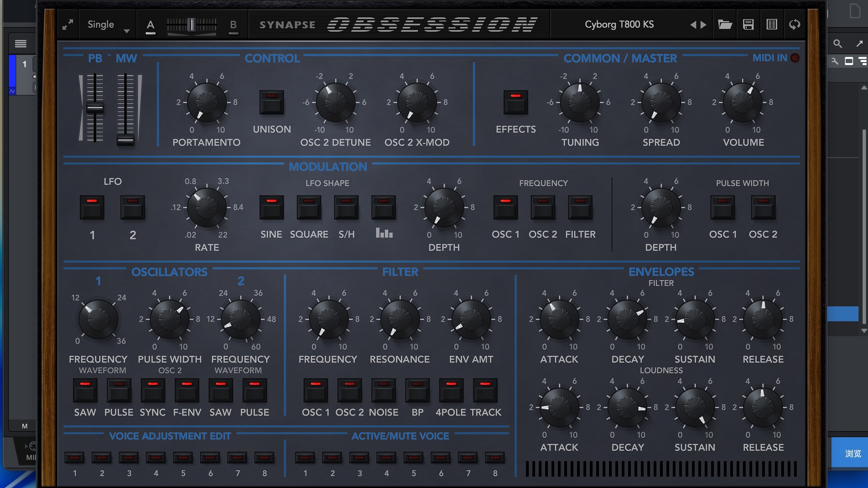This screenshot has width=868, height=488.
Task: Click the hamburger menu icon at left
Action: [x=20, y=44]
